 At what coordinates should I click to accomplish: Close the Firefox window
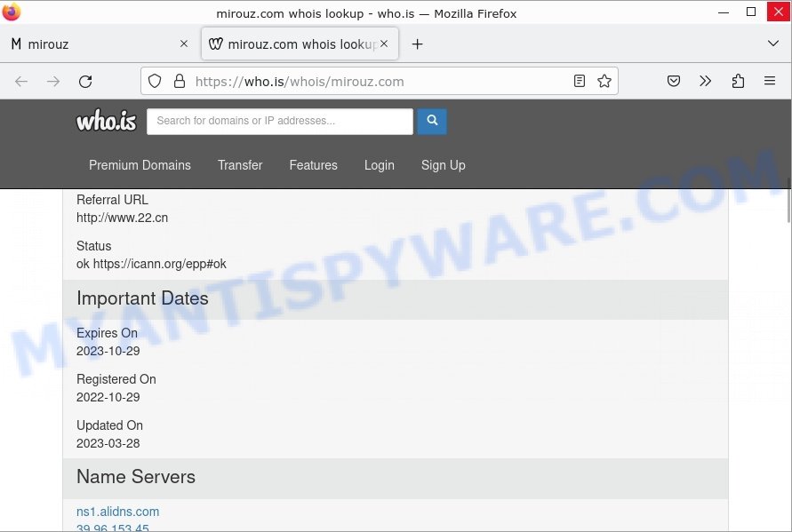click(x=779, y=12)
